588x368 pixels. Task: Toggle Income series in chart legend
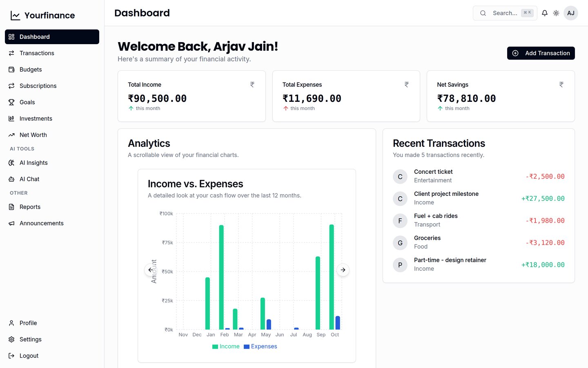(x=226, y=346)
